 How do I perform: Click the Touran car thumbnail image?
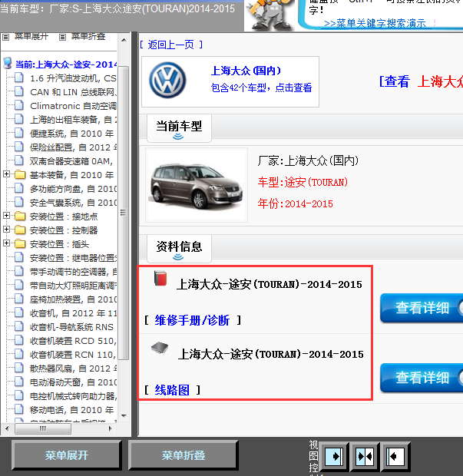point(197,185)
